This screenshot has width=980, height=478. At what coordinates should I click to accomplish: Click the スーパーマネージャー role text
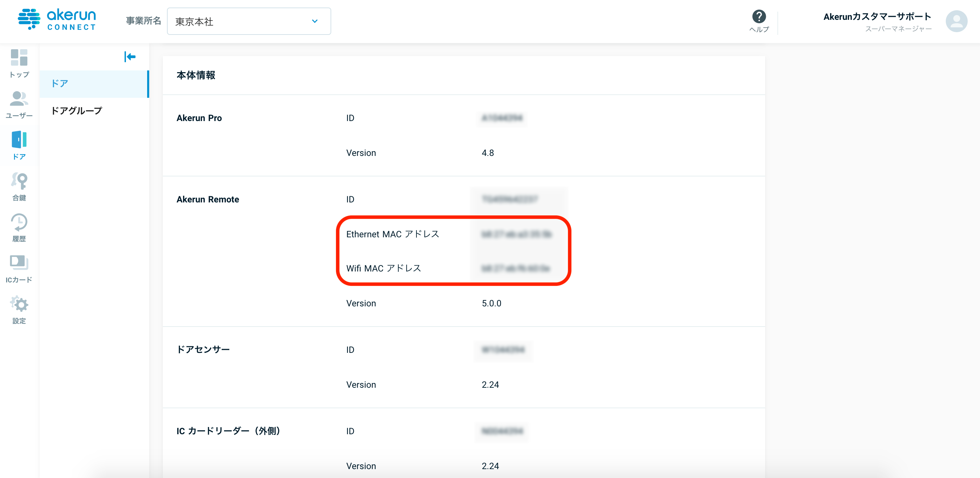coord(898,29)
